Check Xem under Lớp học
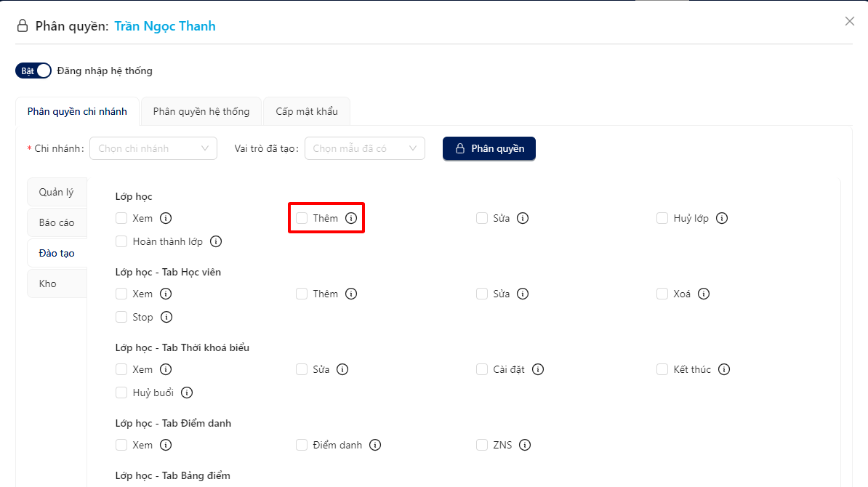 pos(121,218)
